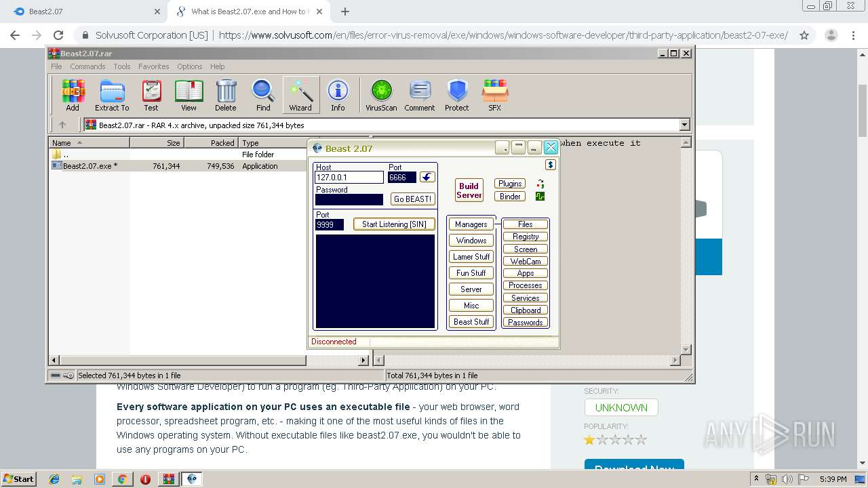Screen dimensions: 868x488
Task: Open the Find magnifier tool
Action: point(263,95)
